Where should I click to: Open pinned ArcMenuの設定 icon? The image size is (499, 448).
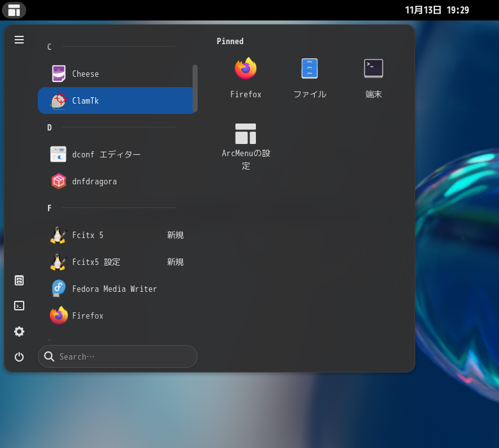[246, 134]
